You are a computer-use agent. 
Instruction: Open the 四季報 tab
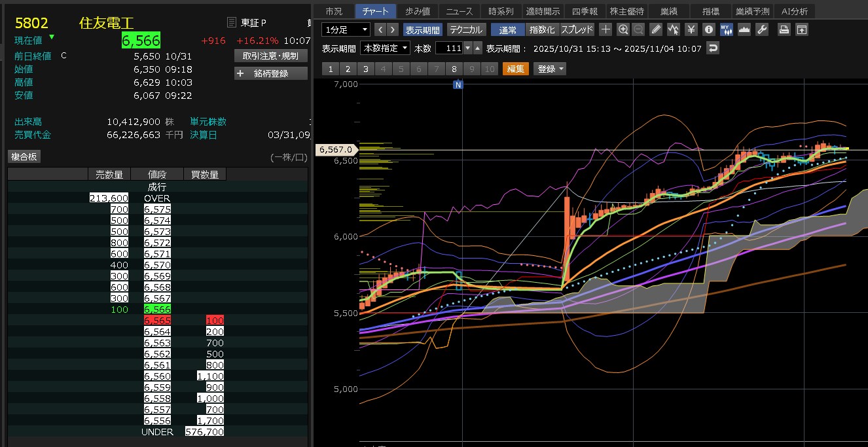(585, 11)
